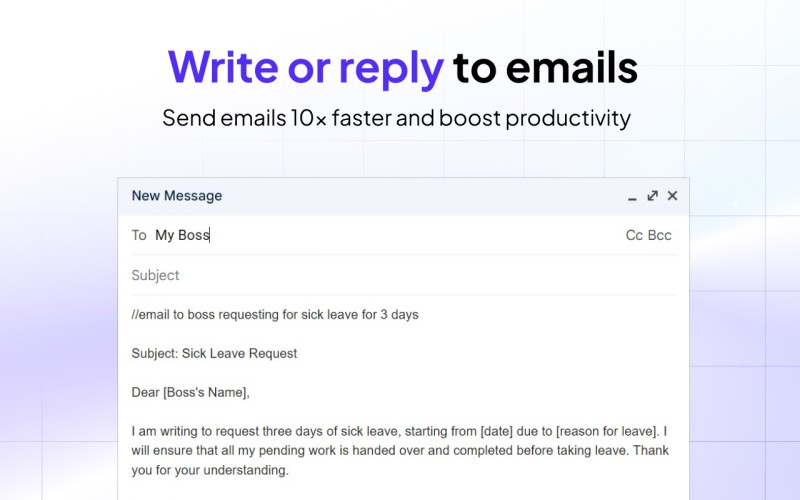The width and height of the screenshot is (800, 500).
Task: Click the pending work sentence line
Action: click(x=400, y=451)
